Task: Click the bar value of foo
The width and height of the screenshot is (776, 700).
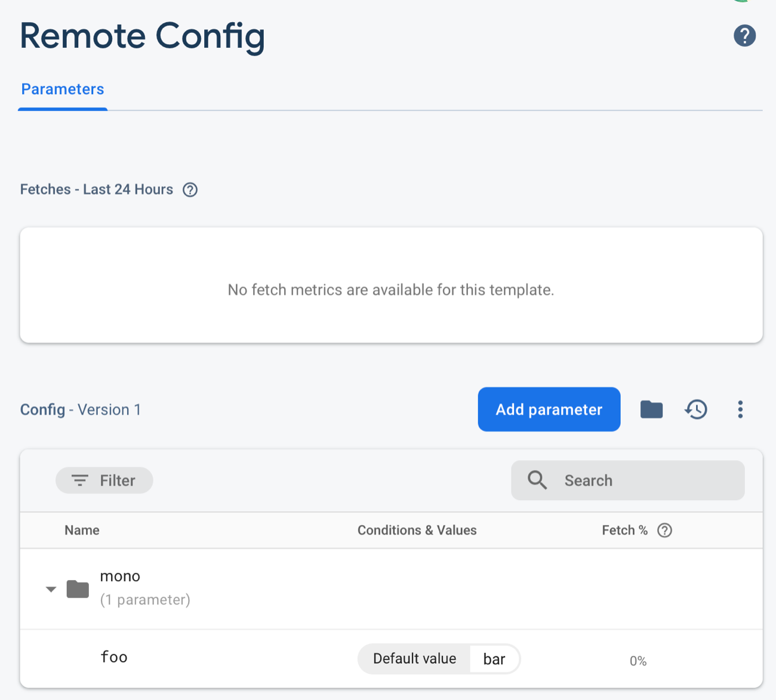Action: (x=494, y=659)
